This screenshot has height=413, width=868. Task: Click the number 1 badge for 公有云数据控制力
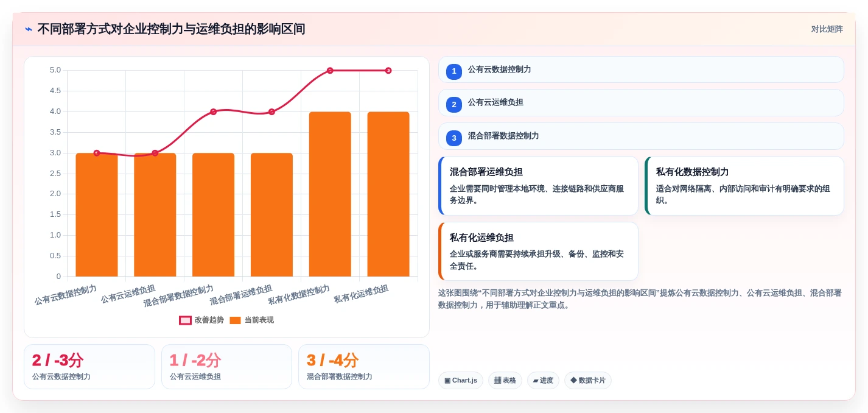pyautogui.click(x=454, y=71)
